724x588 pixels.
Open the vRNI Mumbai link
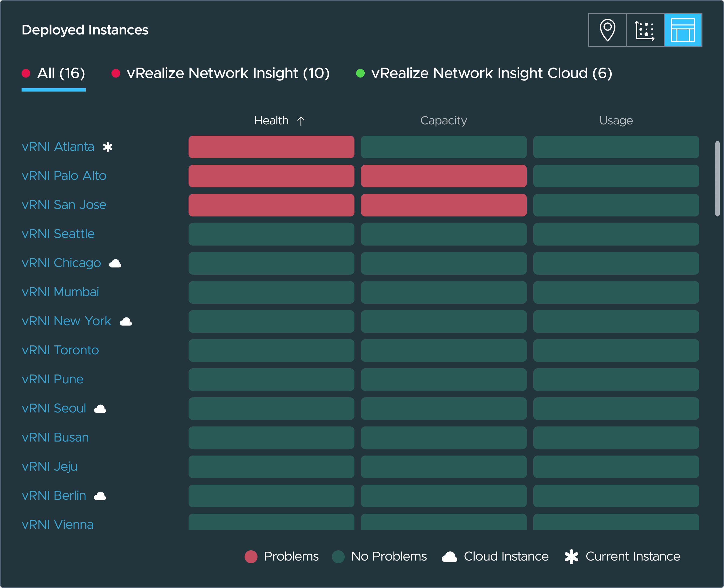tap(60, 292)
